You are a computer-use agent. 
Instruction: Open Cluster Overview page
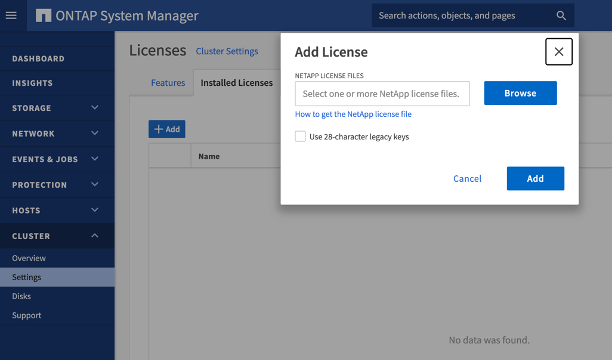click(29, 258)
